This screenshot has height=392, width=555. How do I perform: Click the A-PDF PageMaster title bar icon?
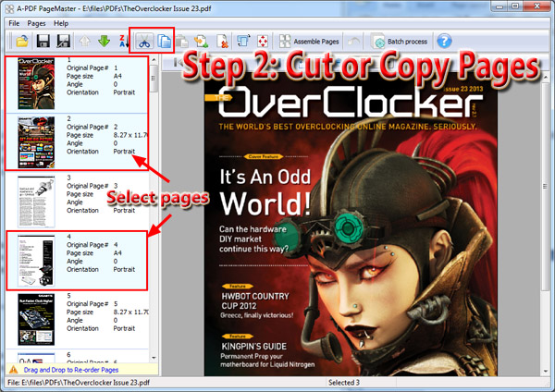point(9,8)
